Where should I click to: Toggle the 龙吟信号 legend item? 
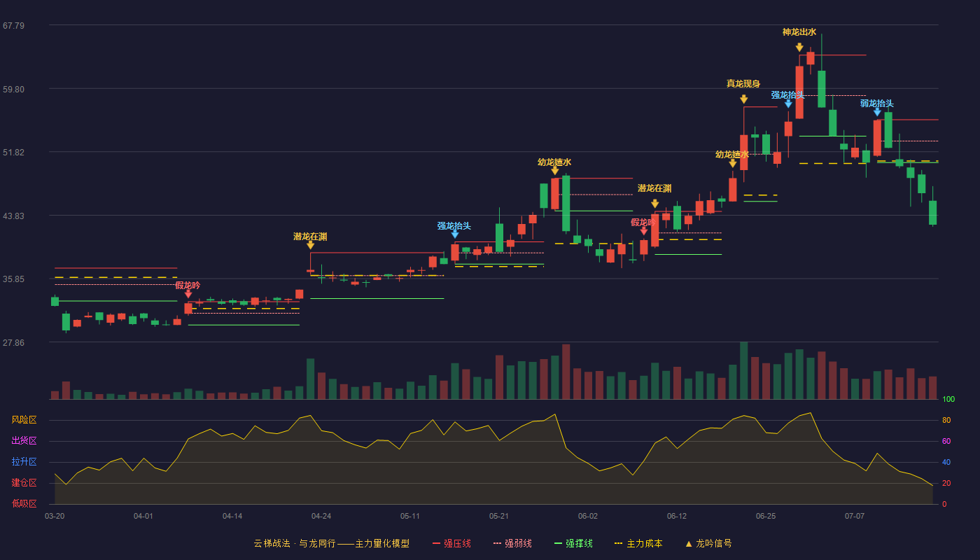(708, 543)
